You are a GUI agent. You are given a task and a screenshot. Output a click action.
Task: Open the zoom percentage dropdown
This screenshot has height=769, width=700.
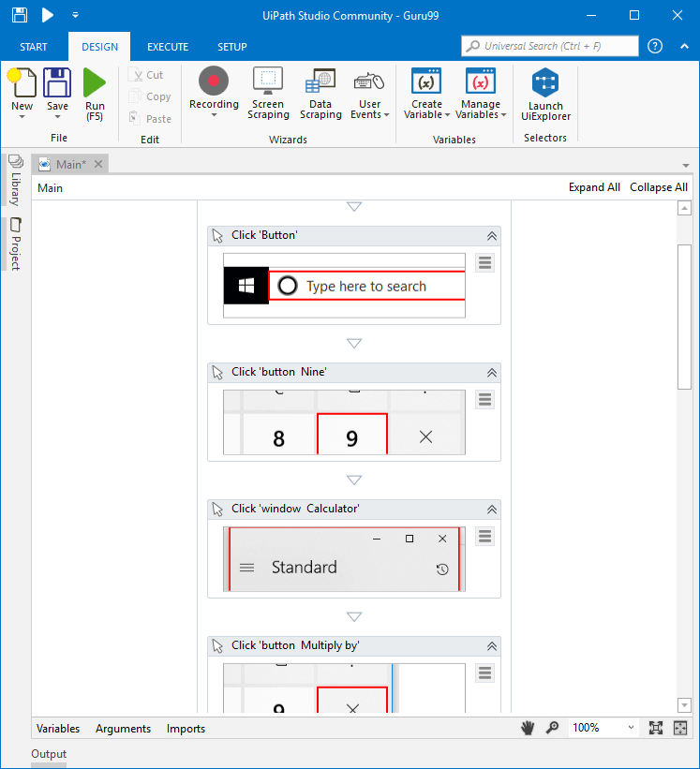point(630,728)
